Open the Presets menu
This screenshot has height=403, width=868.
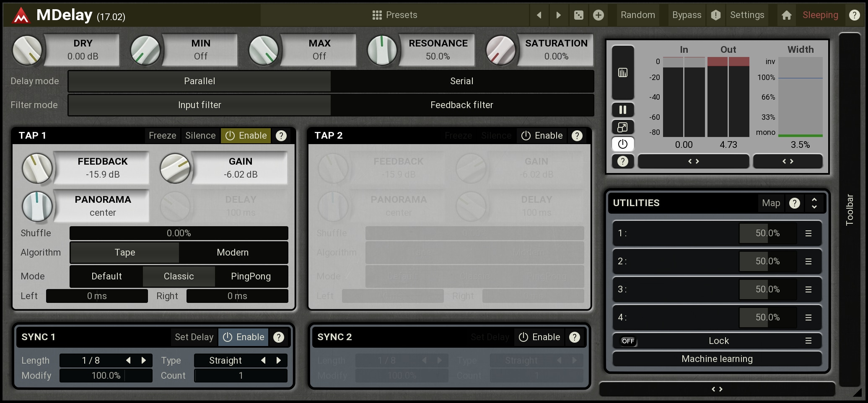click(395, 15)
